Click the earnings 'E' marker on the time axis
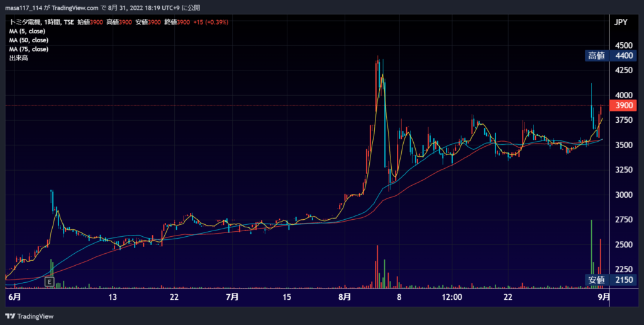This screenshot has height=325, width=644. (x=49, y=282)
